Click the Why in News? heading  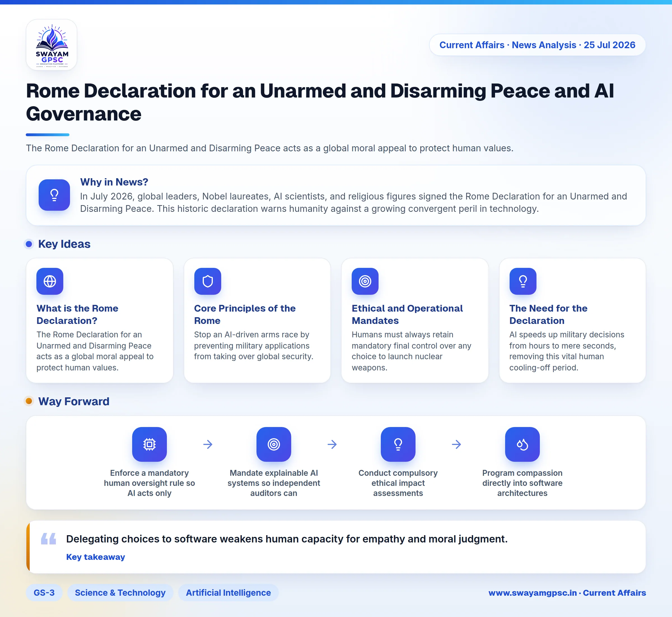(114, 182)
